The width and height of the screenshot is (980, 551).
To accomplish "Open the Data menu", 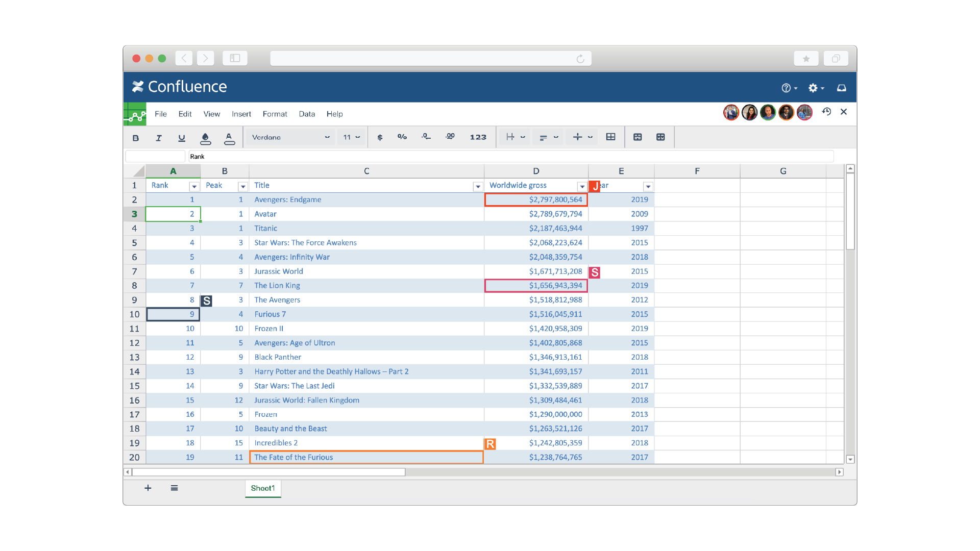I will (306, 114).
